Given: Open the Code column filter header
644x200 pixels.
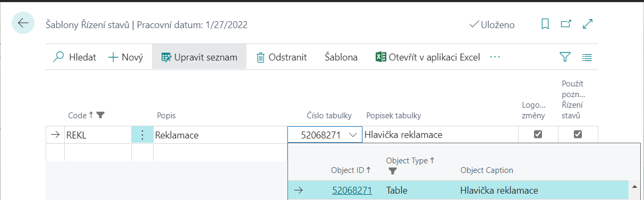Looking at the screenshot, I should click(87, 115).
